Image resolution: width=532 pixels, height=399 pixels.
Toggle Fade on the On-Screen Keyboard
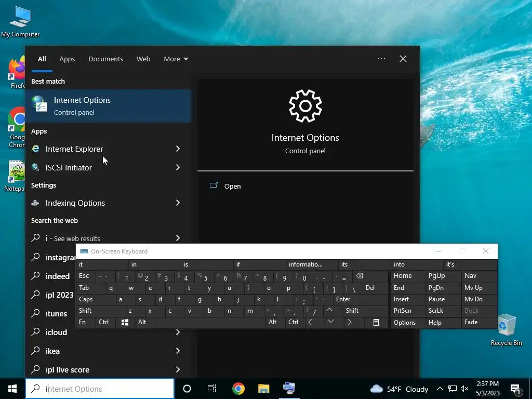479,322
